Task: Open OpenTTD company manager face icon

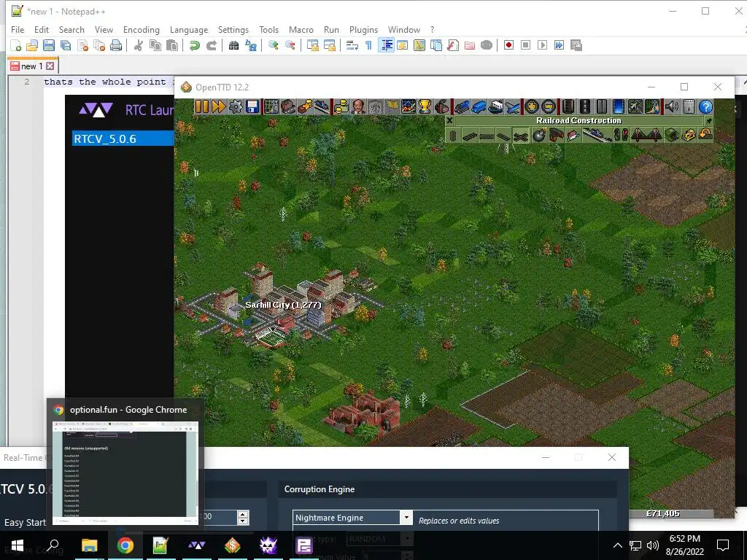Action: (x=357, y=106)
